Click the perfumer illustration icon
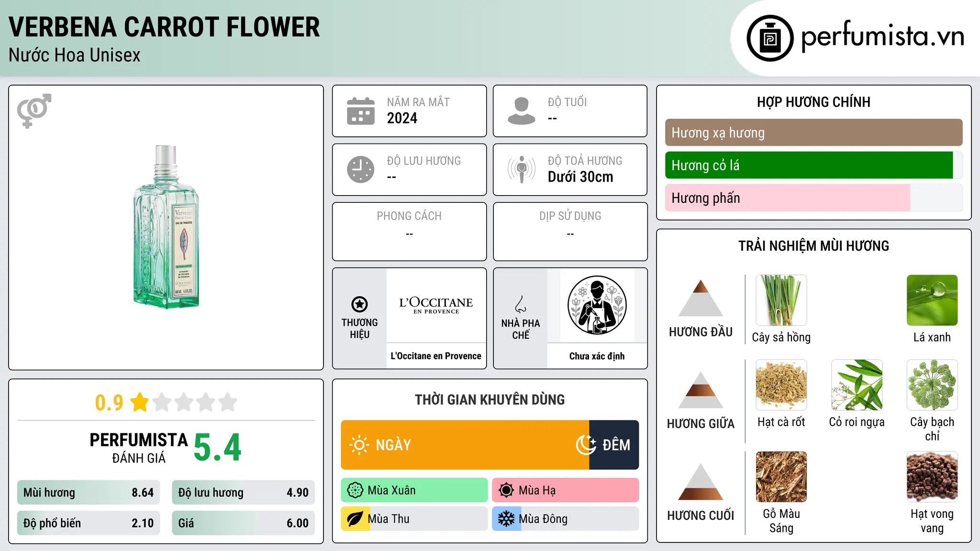 (597, 305)
